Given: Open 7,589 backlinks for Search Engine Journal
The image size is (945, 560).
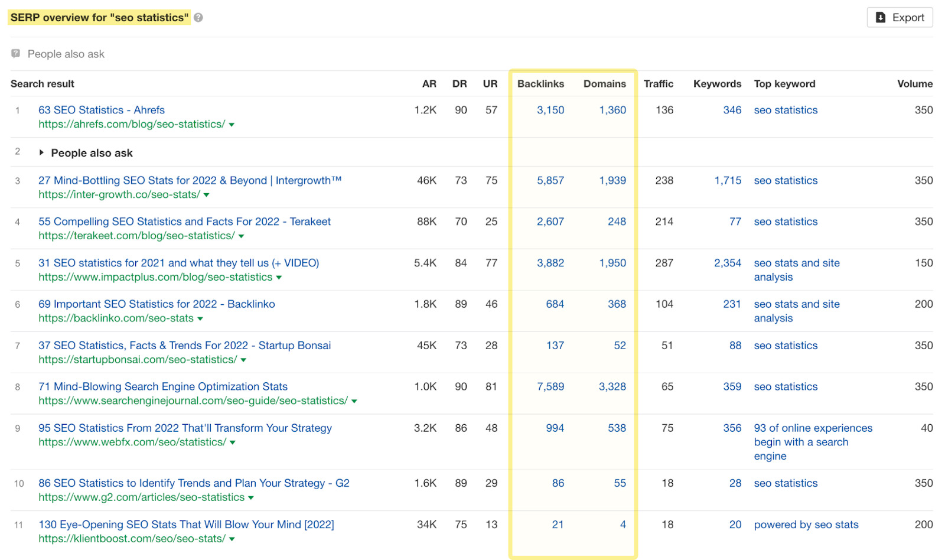Looking at the screenshot, I should coord(550,387).
